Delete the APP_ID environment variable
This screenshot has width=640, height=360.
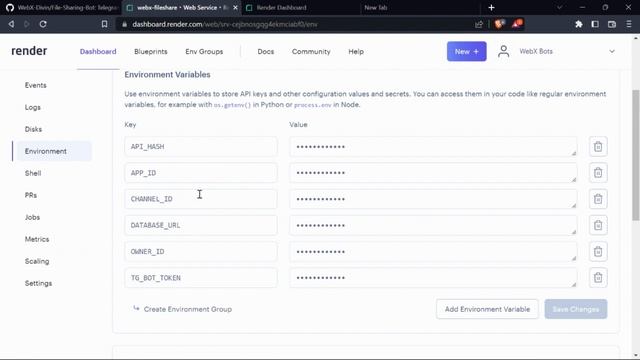[598, 173]
